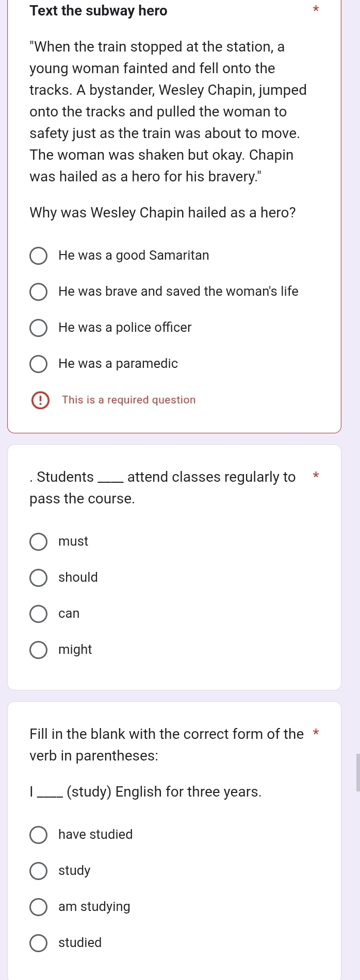Screen dimensions: 360x980
Task: Click the "Why was Wesley Chapin hailed" question text
Action: pyautogui.click(x=162, y=213)
